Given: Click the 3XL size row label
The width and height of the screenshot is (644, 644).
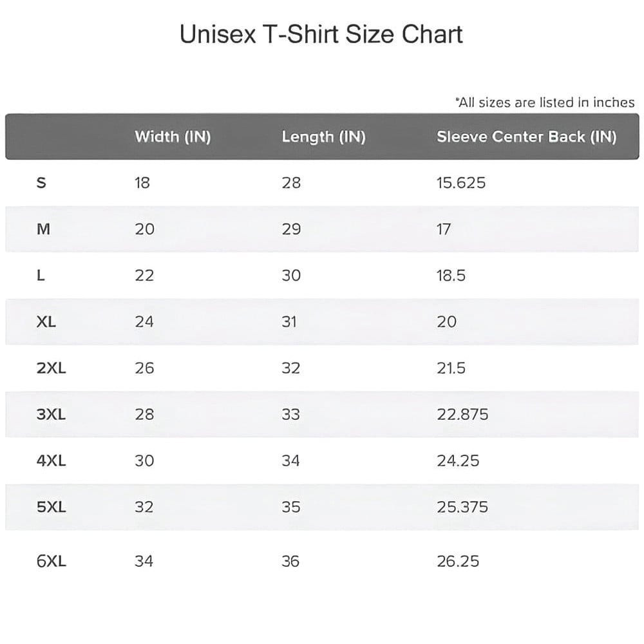Looking at the screenshot, I should [52, 415].
